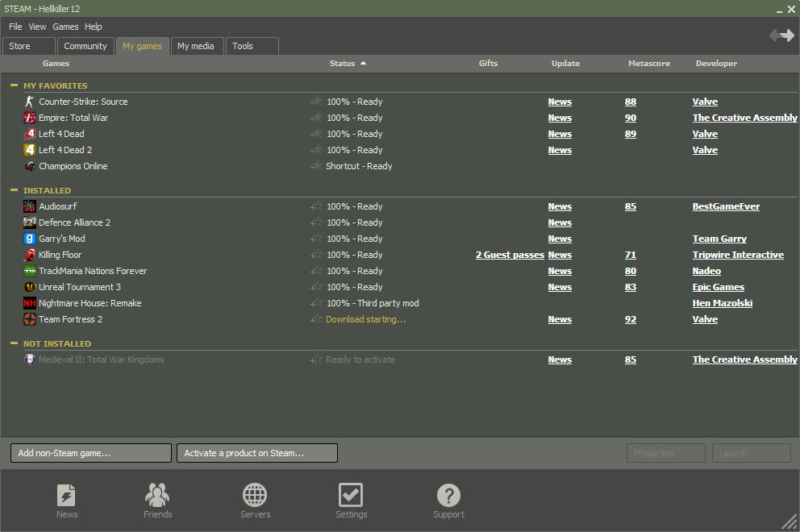Open News link for Team Fortress 2
The width and height of the screenshot is (800, 532).
coord(560,319)
